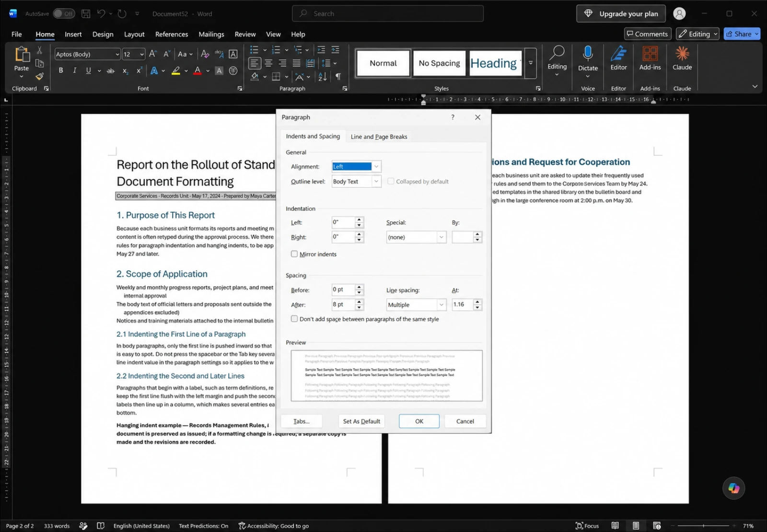Open Copilot floating button
The height and width of the screenshot is (532, 767).
pyautogui.click(x=733, y=488)
